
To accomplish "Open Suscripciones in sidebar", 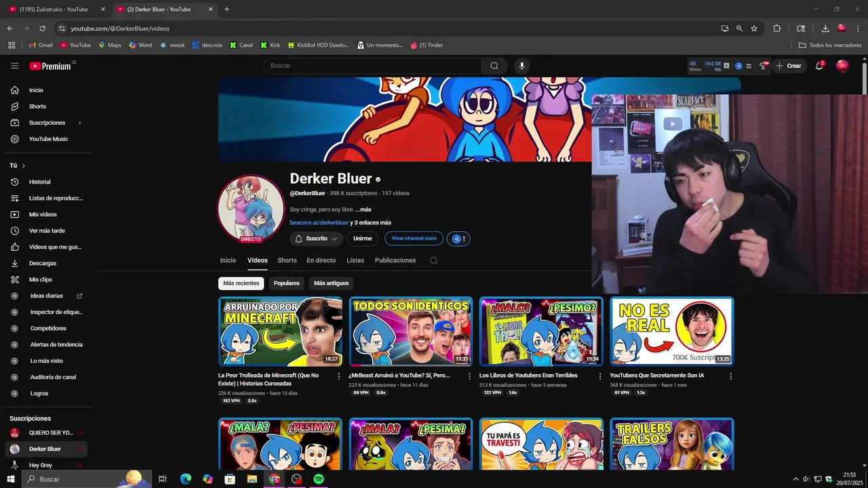I will 47,123.
